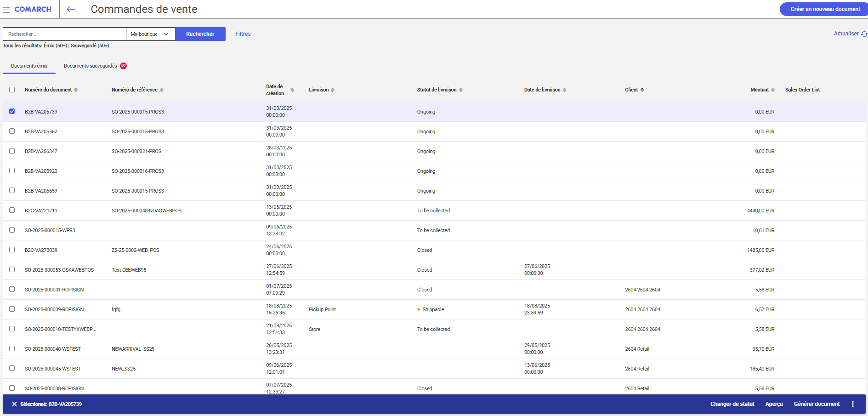
Task: Click the Actualiser refresh icon
Action: pos(864,34)
